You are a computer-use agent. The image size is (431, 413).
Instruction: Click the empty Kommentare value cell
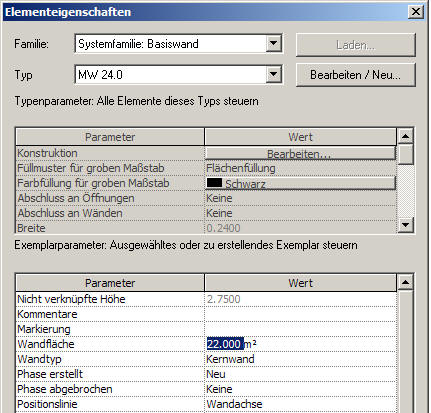coord(300,314)
